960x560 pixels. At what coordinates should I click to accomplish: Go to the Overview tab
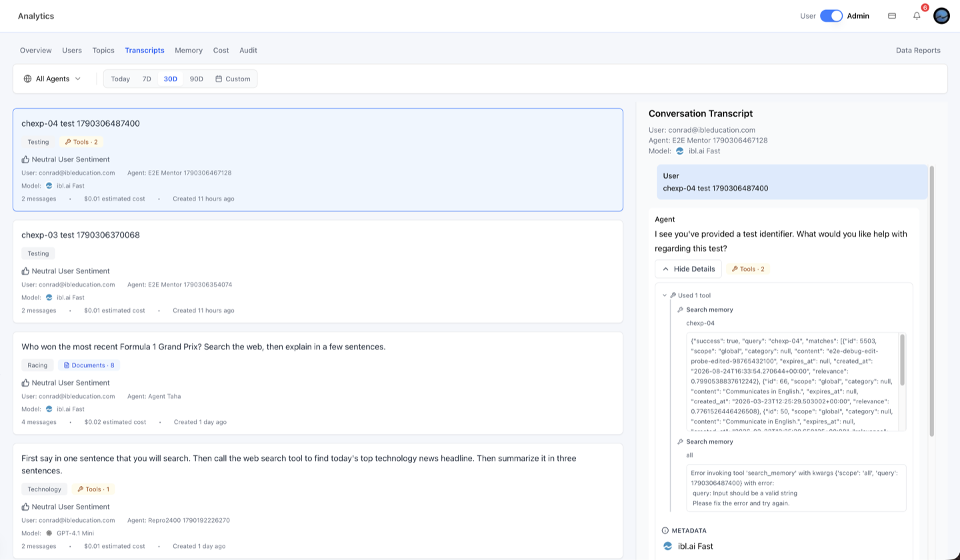(36, 51)
